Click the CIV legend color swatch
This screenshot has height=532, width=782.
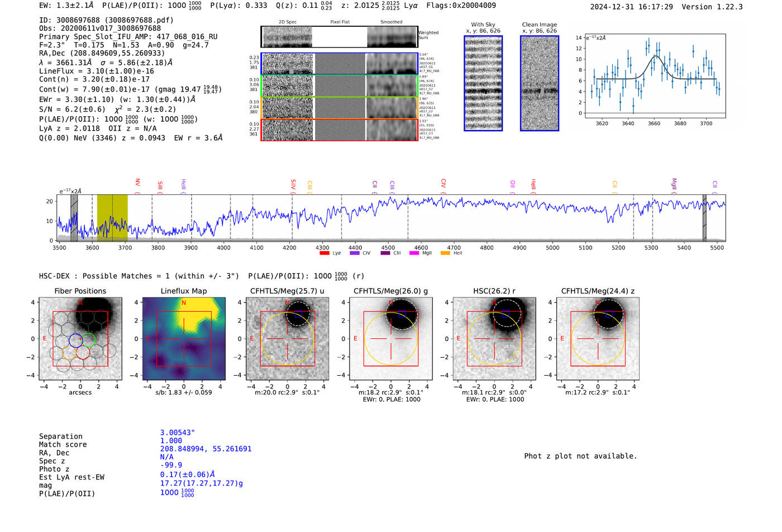[x=354, y=253]
